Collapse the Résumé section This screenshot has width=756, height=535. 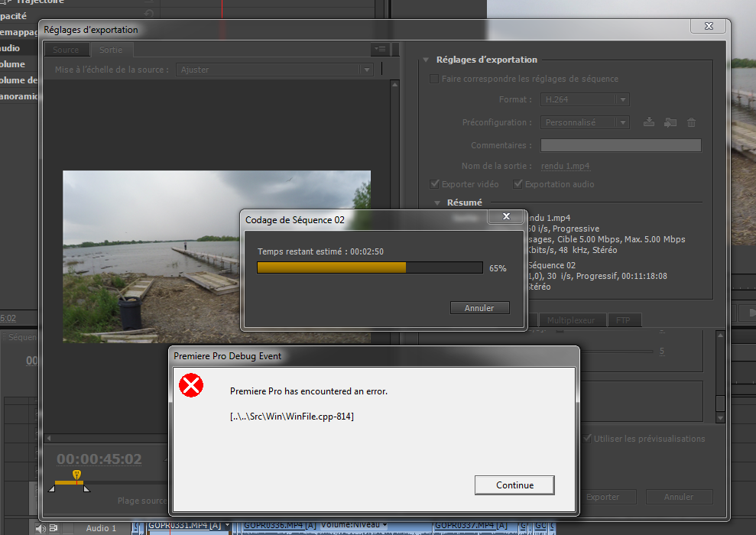coord(437,203)
